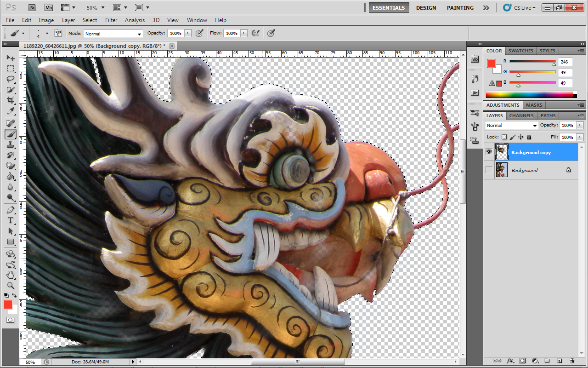Toggle lock transparent pixels

[x=504, y=137]
